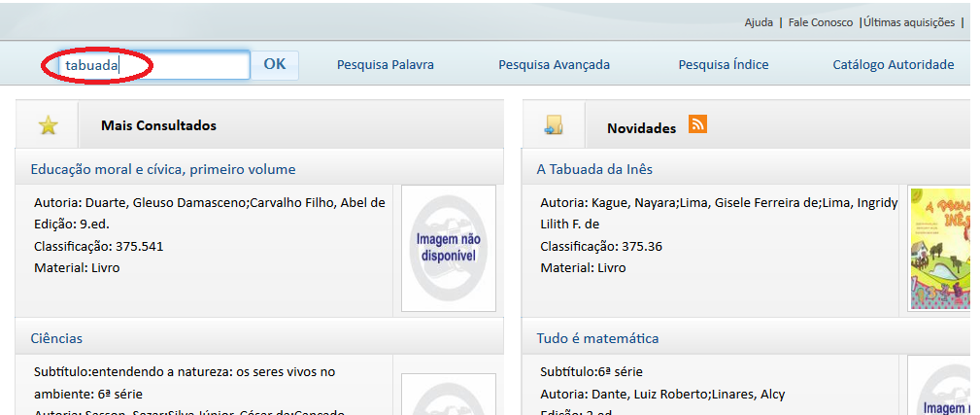Open the 'Ciências' book title
Viewport: 980px width, 415px height.
pyautogui.click(x=56, y=338)
